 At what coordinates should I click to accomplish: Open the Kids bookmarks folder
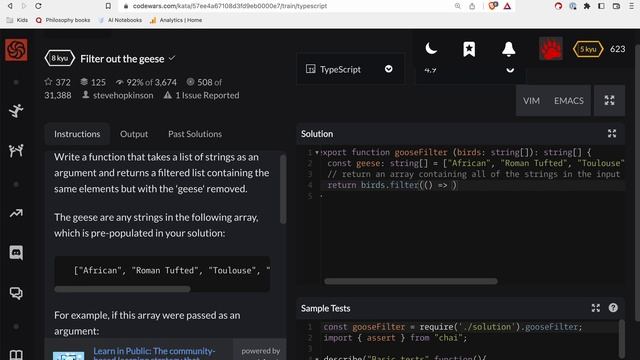(x=17, y=20)
